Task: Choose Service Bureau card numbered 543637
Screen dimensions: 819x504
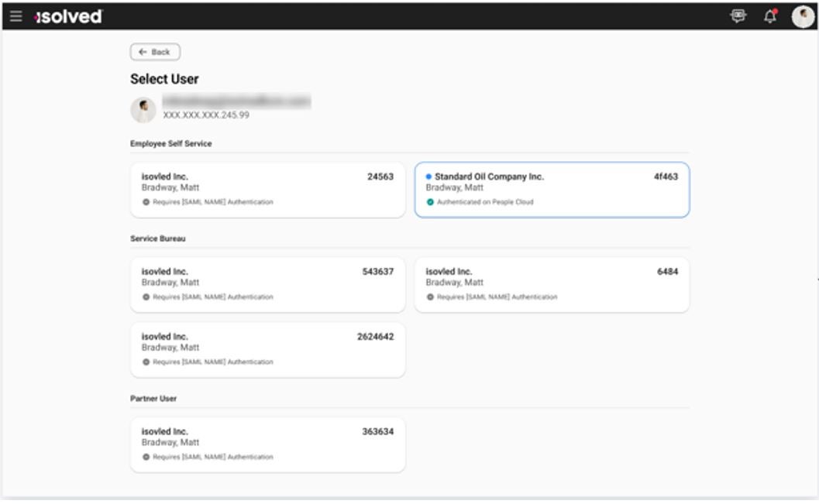Action: tap(267, 285)
